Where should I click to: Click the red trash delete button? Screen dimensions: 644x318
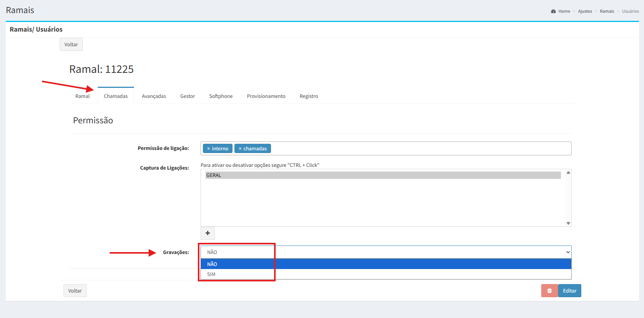coord(549,291)
